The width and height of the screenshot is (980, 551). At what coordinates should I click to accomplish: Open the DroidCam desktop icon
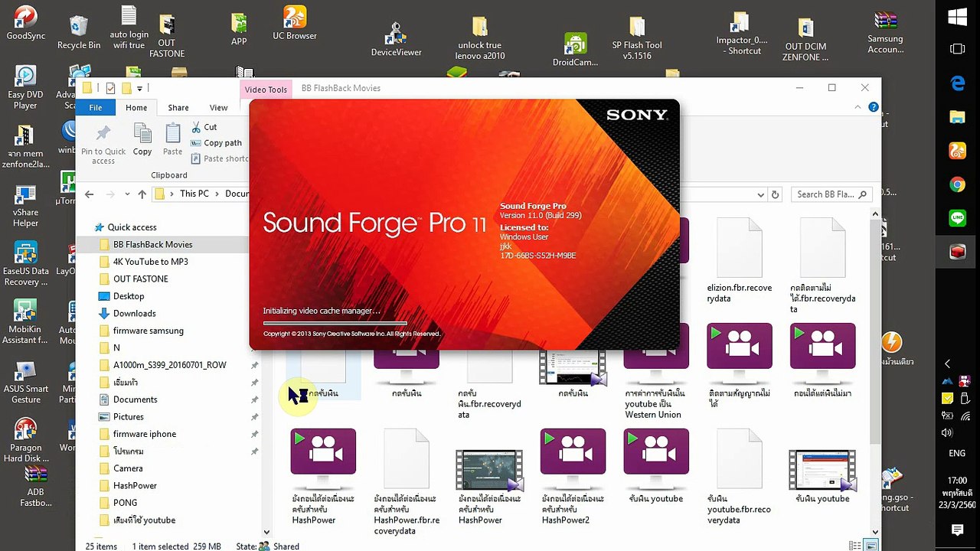click(575, 49)
